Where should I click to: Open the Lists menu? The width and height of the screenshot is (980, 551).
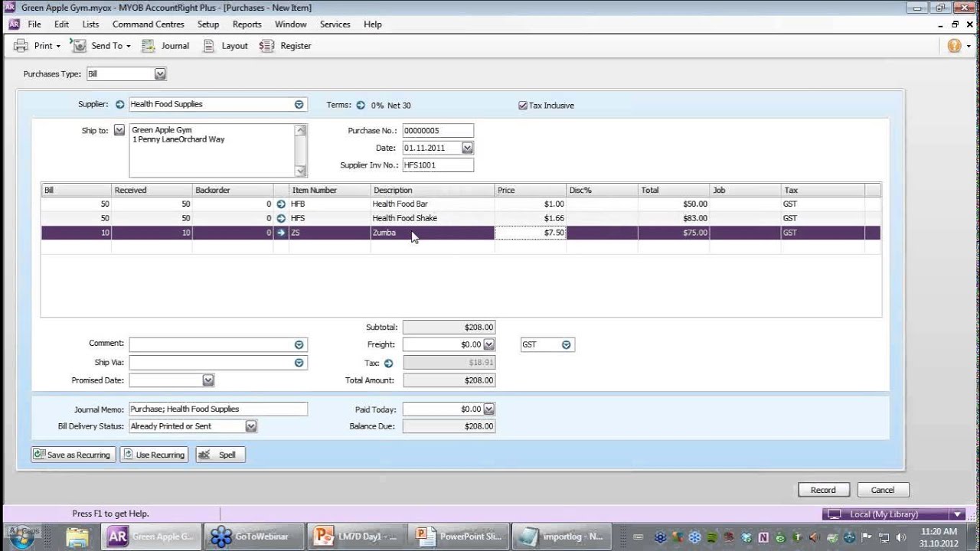click(x=90, y=24)
